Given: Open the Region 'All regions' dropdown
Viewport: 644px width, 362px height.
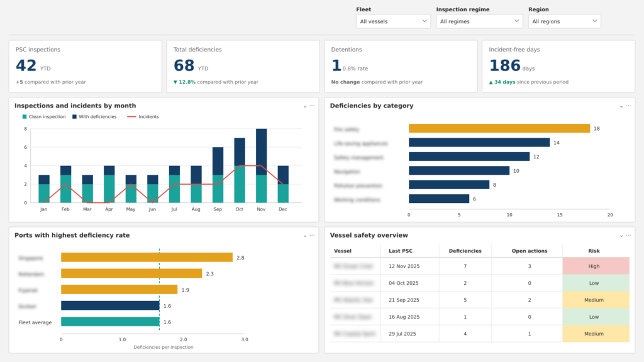Looking at the screenshot, I should [x=564, y=21].
